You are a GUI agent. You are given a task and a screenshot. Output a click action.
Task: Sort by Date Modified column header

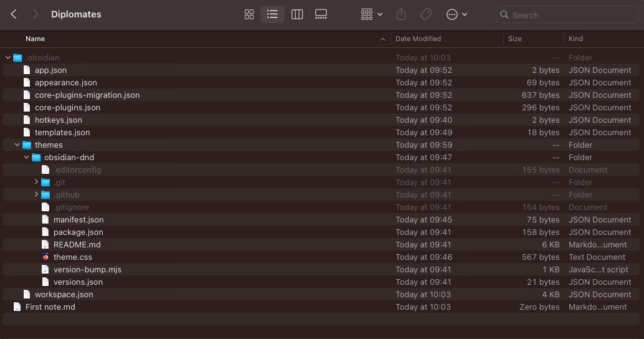pos(418,39)
